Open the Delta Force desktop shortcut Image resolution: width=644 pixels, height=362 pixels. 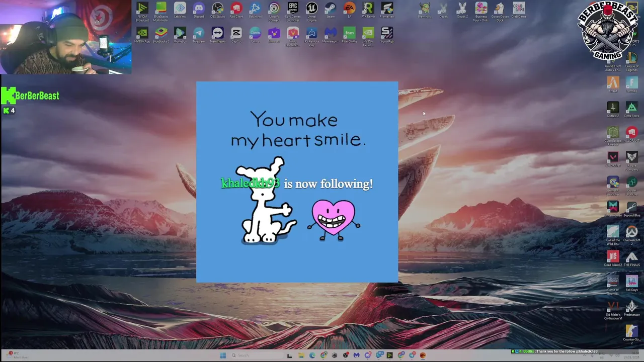[x=632, y=110]
